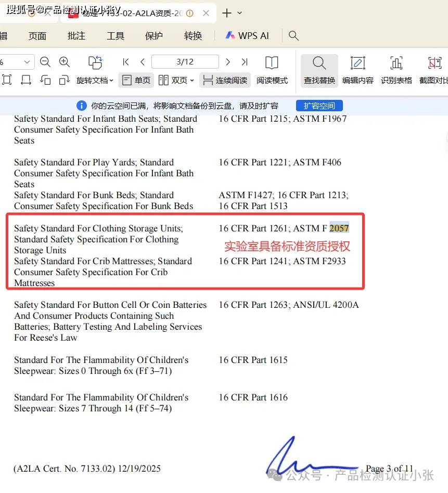The image size is (448, 493).
Task: Click the zoom out magnifier icon
Action: point(45,62)
